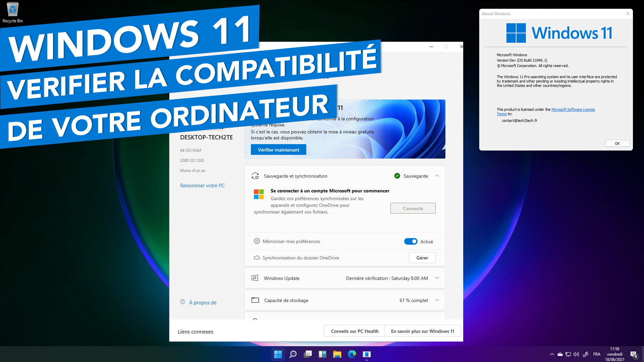Confirm the About Windows dialog with OK
644x362 pixels.
[617, 143]
